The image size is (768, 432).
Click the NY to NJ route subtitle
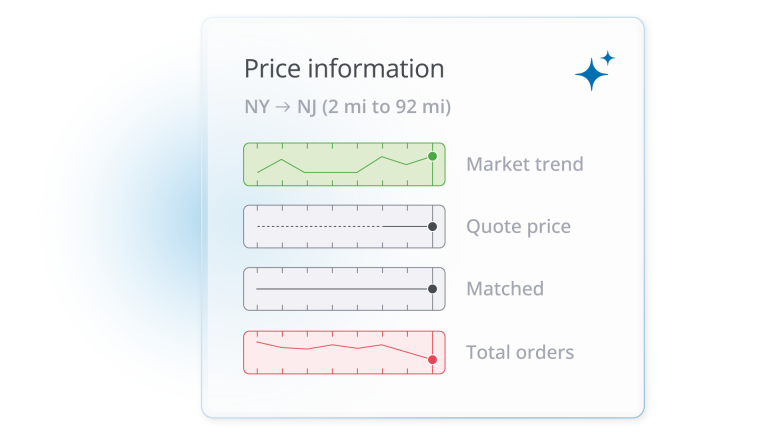(347, 106)
